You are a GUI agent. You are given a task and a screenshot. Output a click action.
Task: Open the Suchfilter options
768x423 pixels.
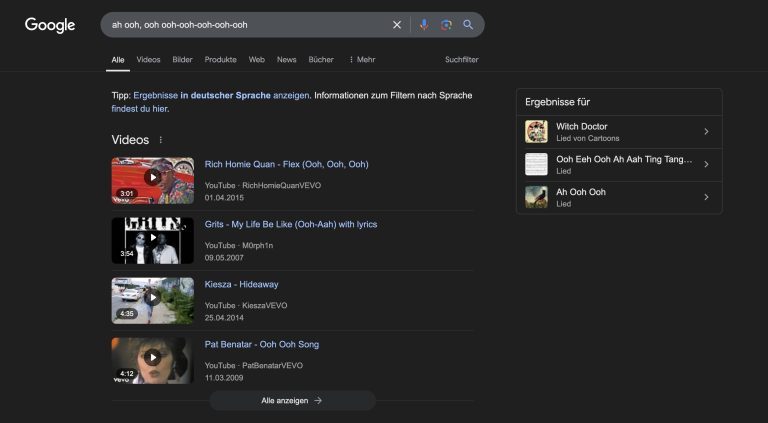pos(461,60)
